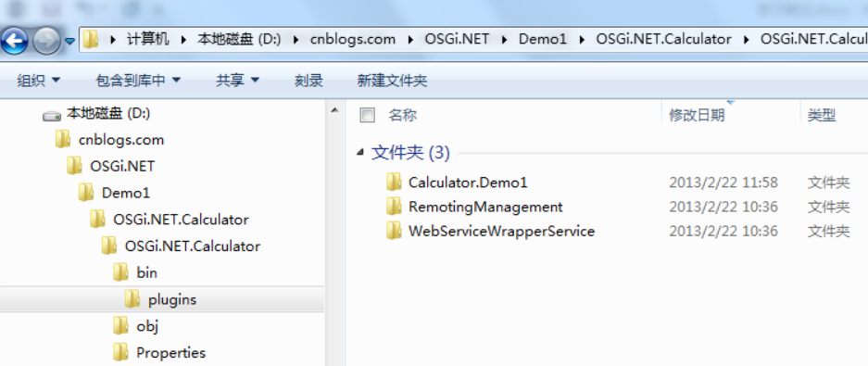Click the navigation pane scroll up arrow
This screenshot has width=868, height=366.
333,111
